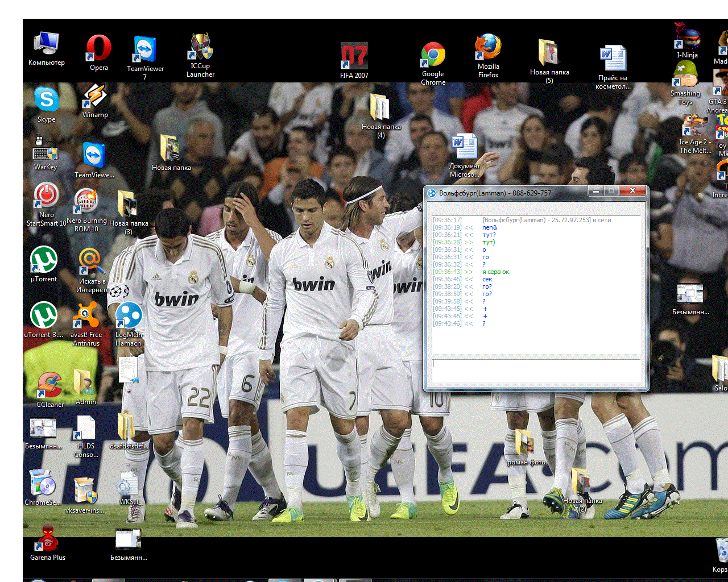The height and width of the screenshot is (582, 728).
Task: Close the Вольфсбург(Lamman) chat window
Action: (x=632, y=192)
